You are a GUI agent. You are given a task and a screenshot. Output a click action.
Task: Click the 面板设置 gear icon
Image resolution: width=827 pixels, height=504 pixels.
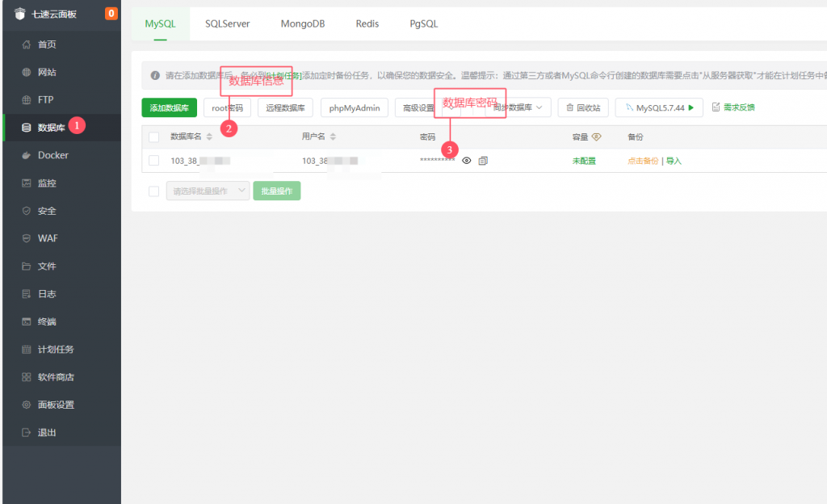pos(27,405)
